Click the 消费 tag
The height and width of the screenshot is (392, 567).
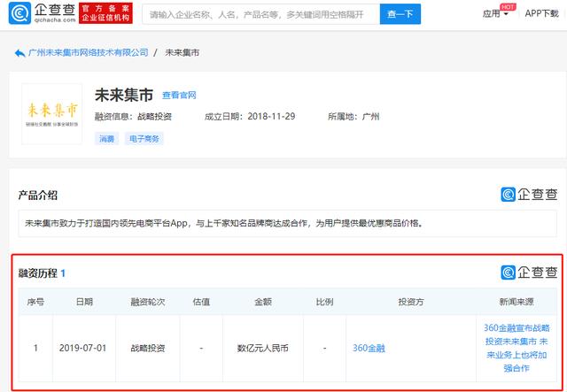point(106,139)
